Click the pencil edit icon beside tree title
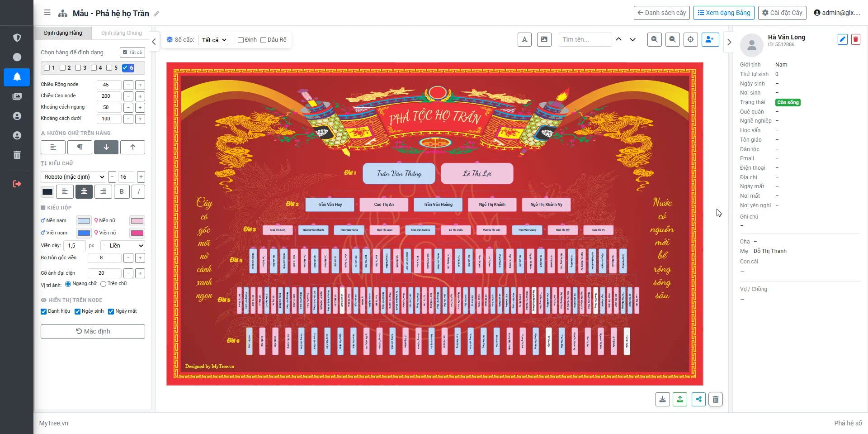Image resolution: width=868 pixels, height=434 pixels. click(156, 14)
